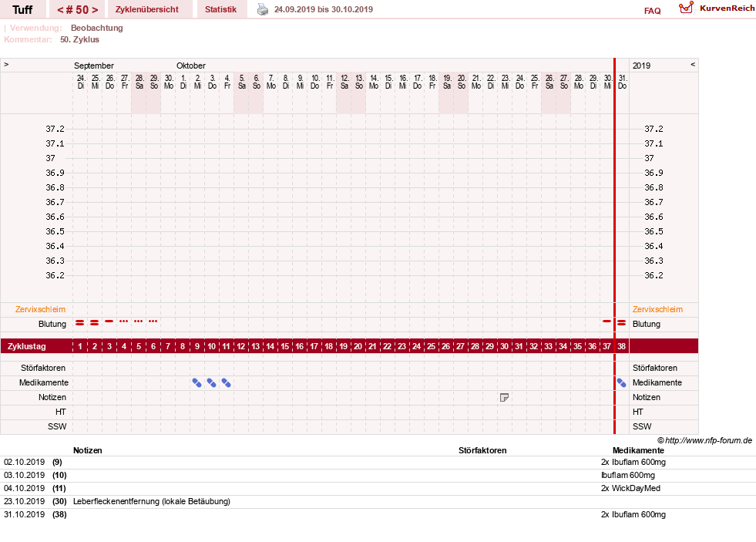756x542 pixels.
Task: Click the medication pill icon on cycle day 10
Action: 211,383
